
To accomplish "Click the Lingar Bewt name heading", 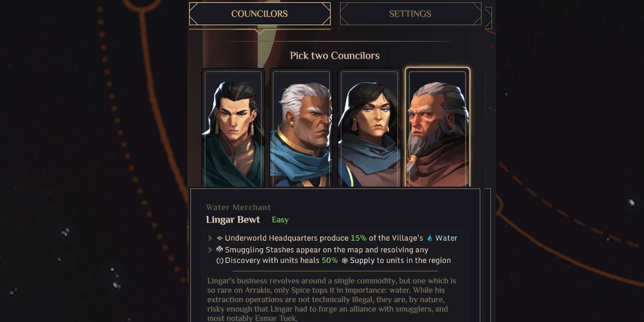I will click(233, 220).
